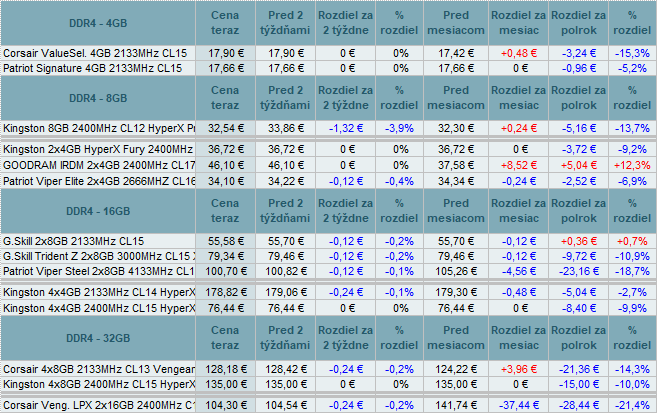Select the -13,7% percent difference cell
657x413 pixels.
pyautogui.click(x=632, y=128)
